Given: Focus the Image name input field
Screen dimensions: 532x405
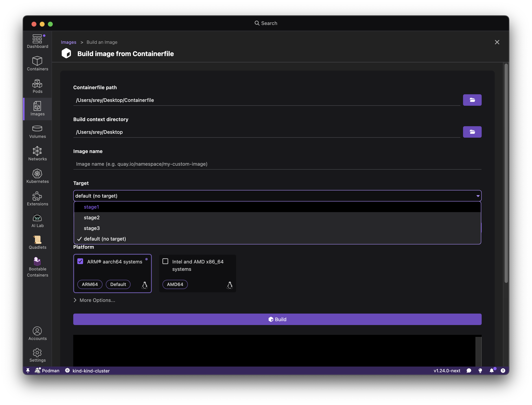Looking at the screenshot, I should 277,164.
